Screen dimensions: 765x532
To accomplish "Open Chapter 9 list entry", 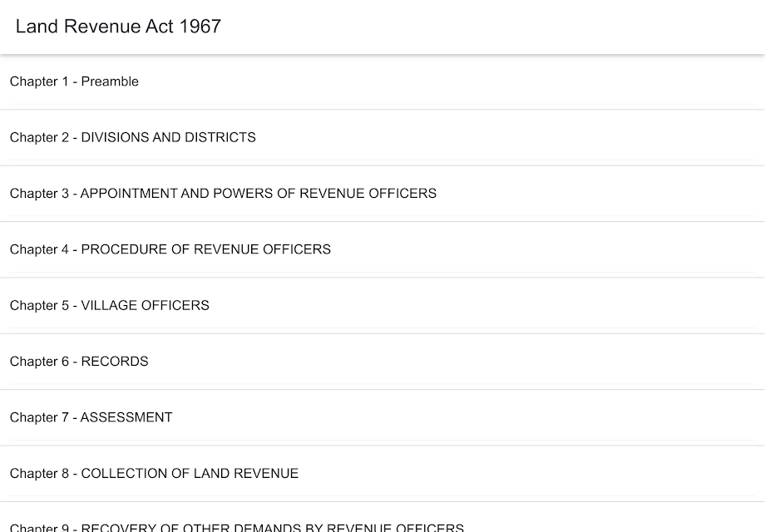I will point(382,517).
